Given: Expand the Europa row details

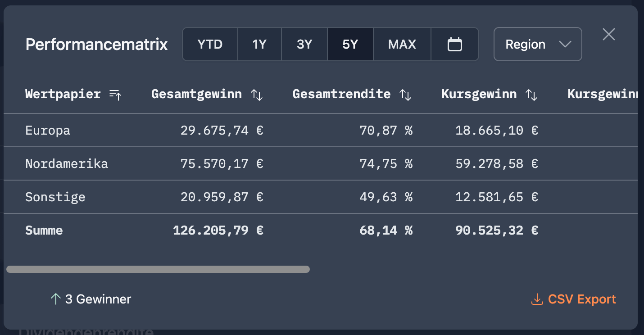Looking at the screenshot, I should 47,130.
